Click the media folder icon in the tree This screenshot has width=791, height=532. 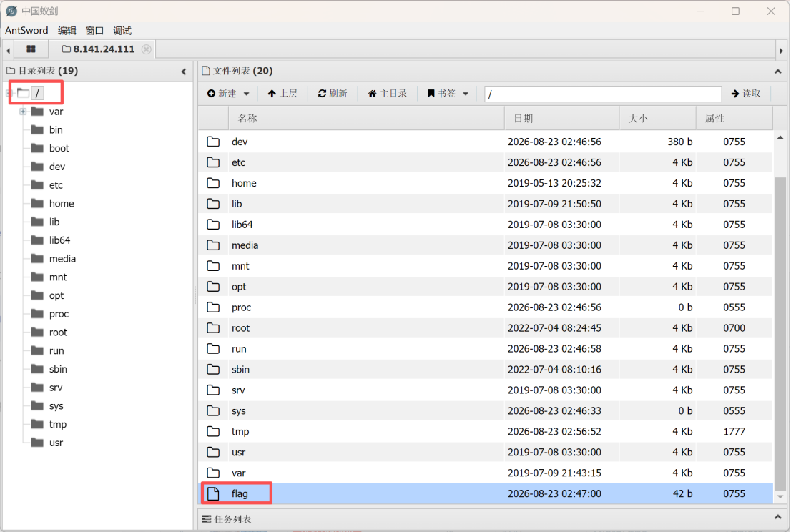(x=36, y=258)
